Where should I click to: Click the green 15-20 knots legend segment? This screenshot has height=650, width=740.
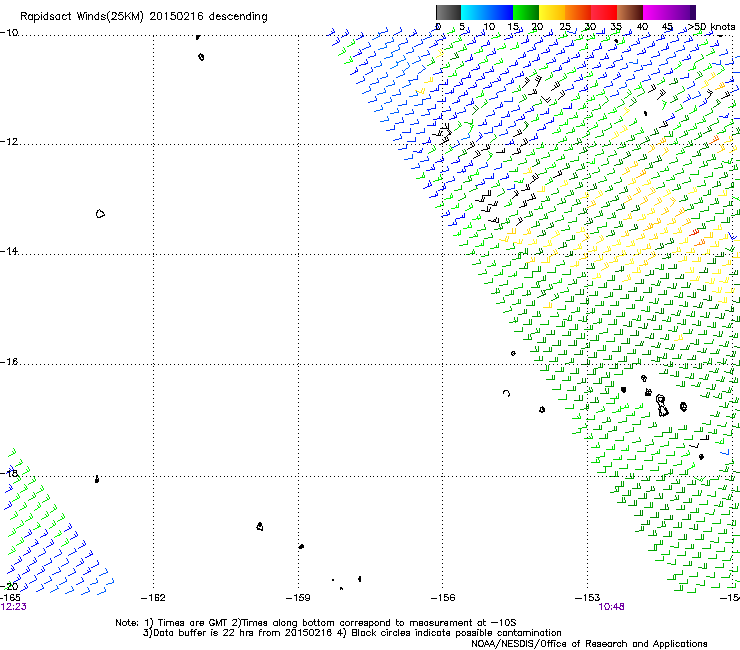tap(526, 12)
